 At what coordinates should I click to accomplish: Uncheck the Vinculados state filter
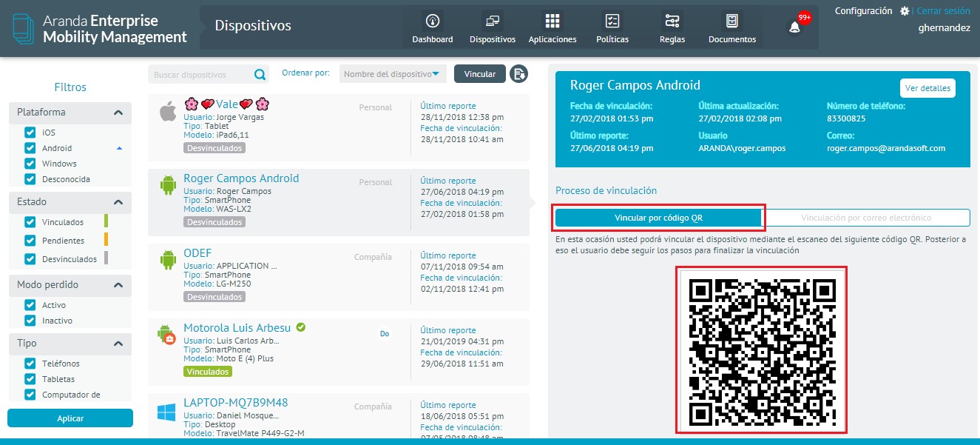[x=30, y=222]
